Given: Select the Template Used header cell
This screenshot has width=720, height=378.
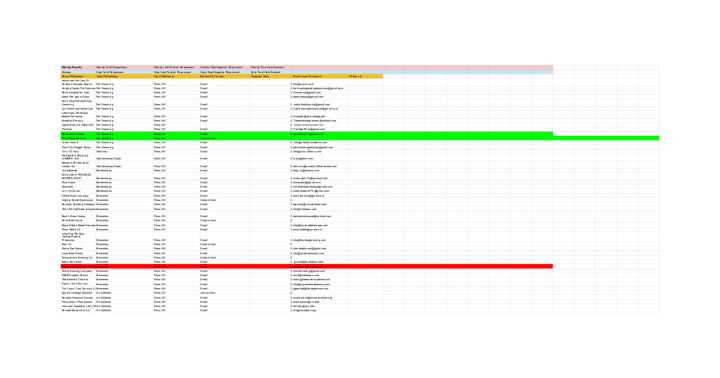Looking at the screenshot, I should coord(271,76).
